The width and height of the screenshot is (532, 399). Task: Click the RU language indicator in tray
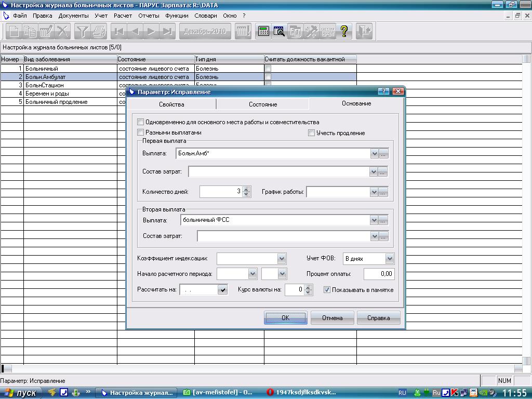click(402, 393)
